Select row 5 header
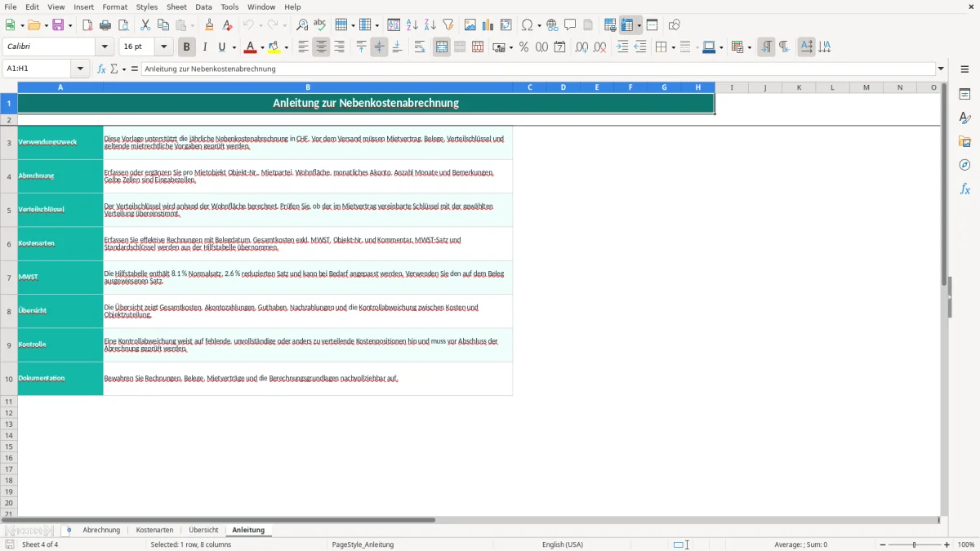 [x=9, y=210]
